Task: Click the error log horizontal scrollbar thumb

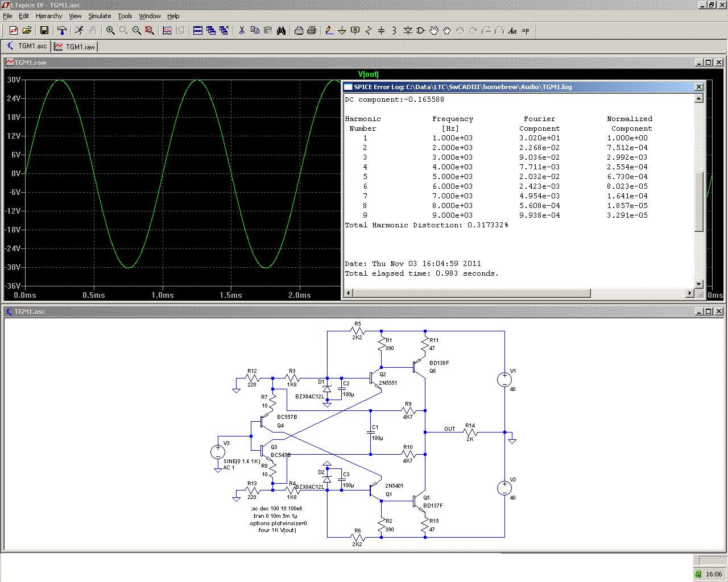Action: 472,293
